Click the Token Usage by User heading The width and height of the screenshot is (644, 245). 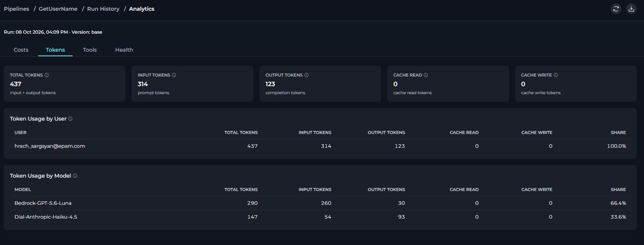[38, 119]
